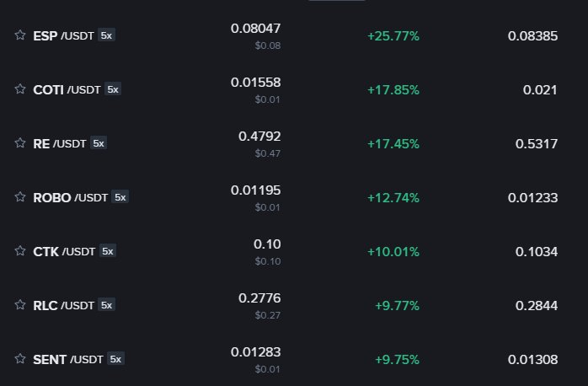Click the 0.5317 high value for RE

point(537,143)
